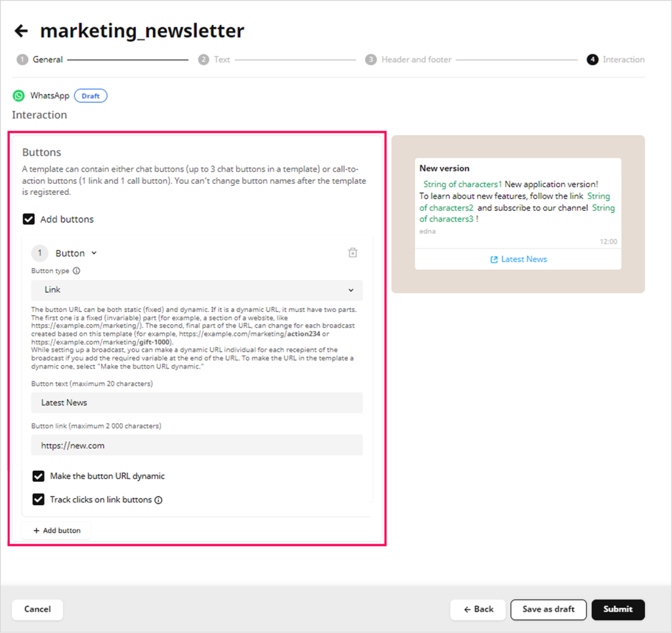Click the Button type info icon

(x=77, y=271)
